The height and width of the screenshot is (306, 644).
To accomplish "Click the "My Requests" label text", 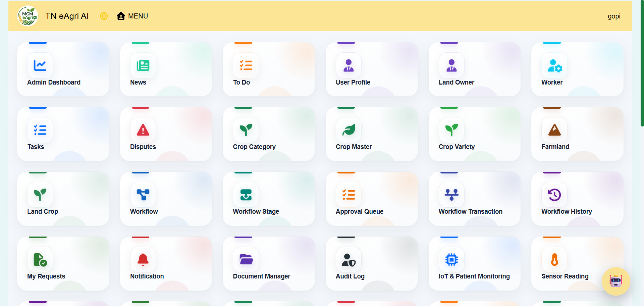I will pyautogui.click(x=46, y=276).
